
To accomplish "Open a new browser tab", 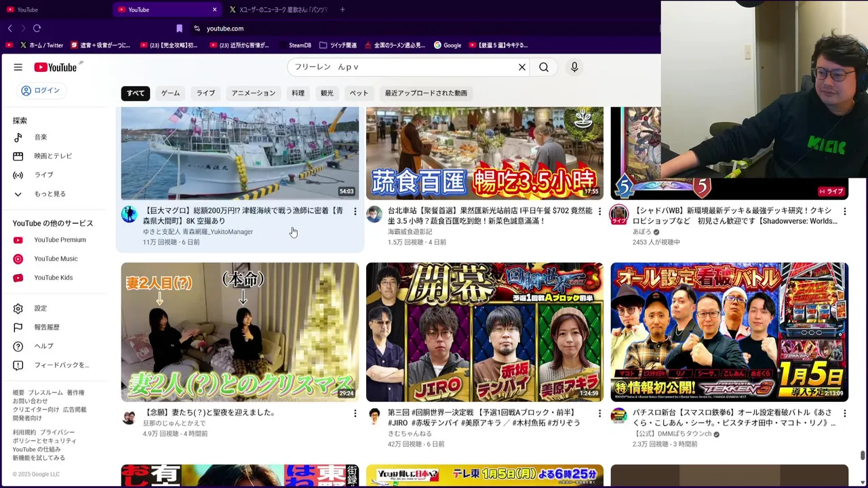I will coord(342,9).
